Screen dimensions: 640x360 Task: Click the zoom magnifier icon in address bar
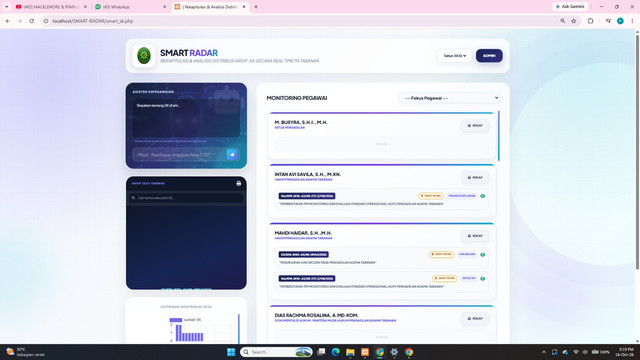(x=562, y=21)
